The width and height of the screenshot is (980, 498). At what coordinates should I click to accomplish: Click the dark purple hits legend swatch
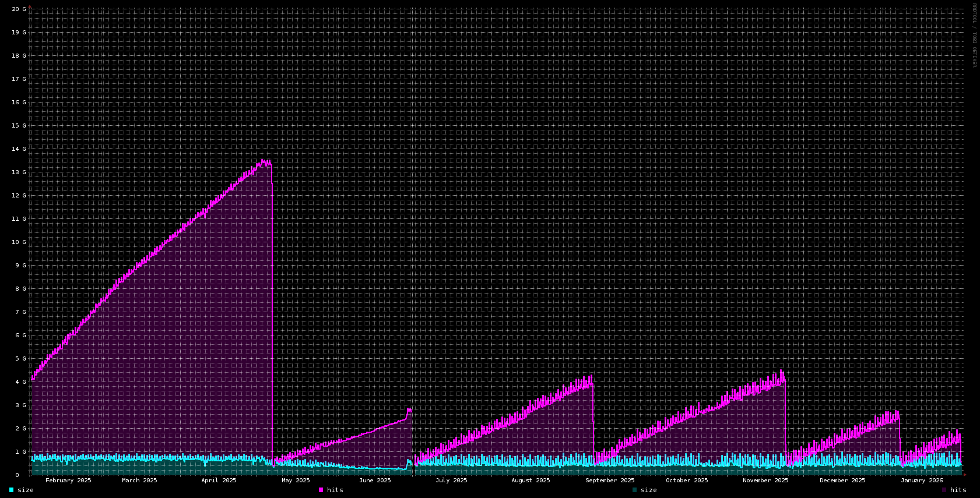coord(944,490)
